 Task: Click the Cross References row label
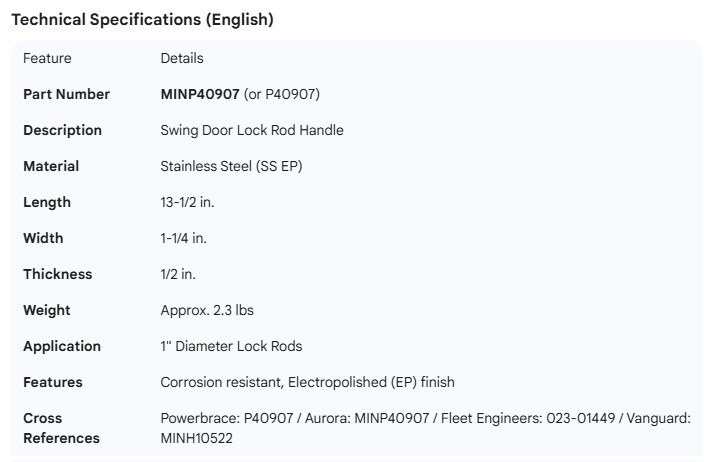coord(61,428)
